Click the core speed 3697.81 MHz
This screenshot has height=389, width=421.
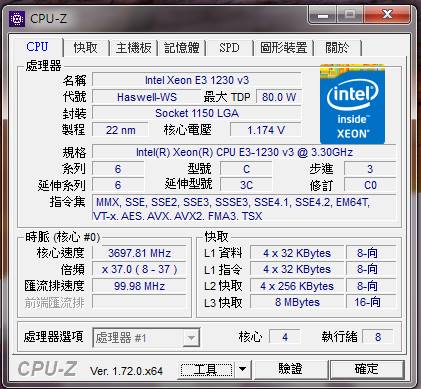tap(139, 253)
